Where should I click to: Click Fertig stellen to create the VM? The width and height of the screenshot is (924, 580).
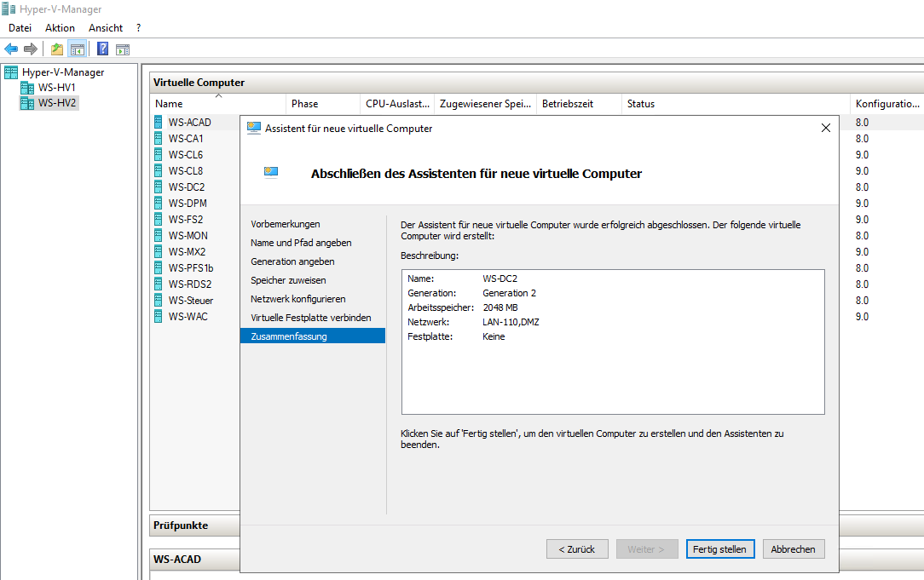click(x=720, y=548)
